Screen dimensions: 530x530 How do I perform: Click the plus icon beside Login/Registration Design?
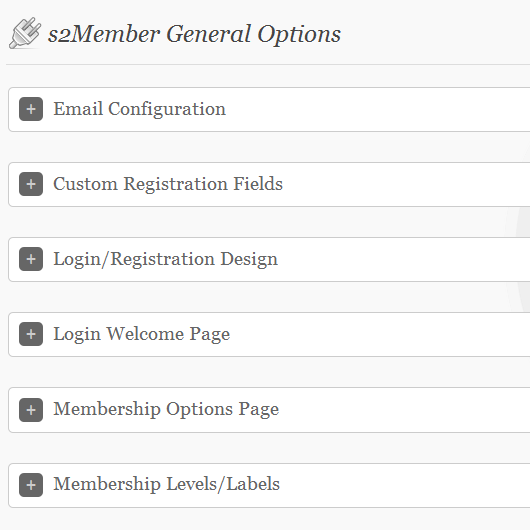[x=31, y=259]
